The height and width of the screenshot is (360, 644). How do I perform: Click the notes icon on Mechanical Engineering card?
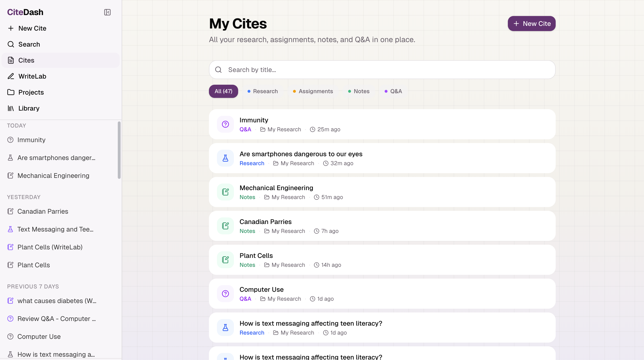pyautogui.click(x=225, y=192)
